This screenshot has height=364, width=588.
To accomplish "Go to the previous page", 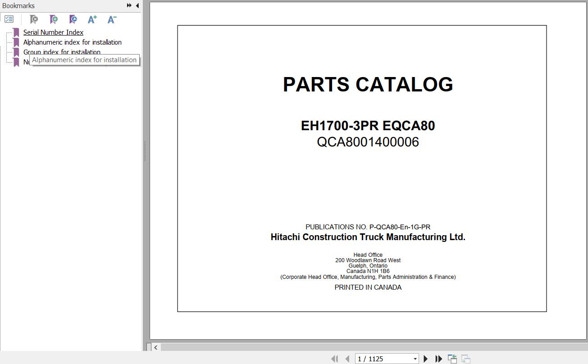I will [x=347, y=359].
